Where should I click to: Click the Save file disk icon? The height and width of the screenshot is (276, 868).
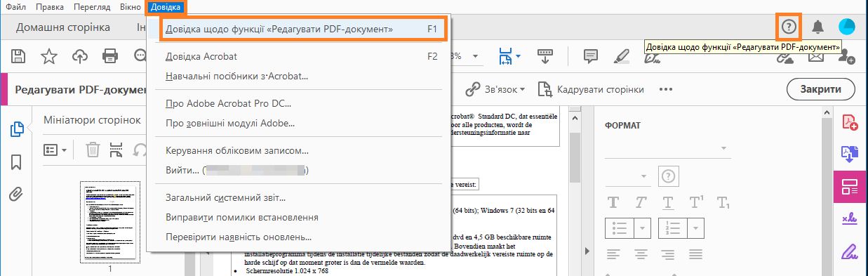click(x=19, y=55)
